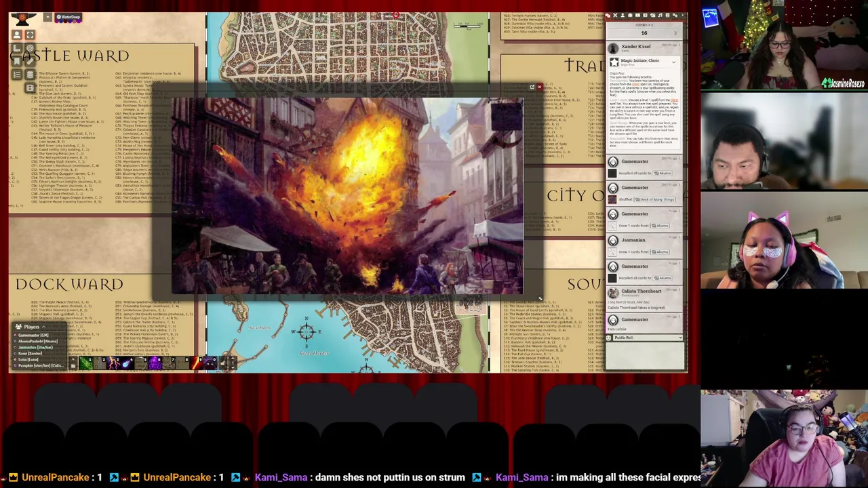The height and width of the screenshot is (488, 868).
Task: Follow the second Cleric link in the feat text
Action: click(674, 100)
